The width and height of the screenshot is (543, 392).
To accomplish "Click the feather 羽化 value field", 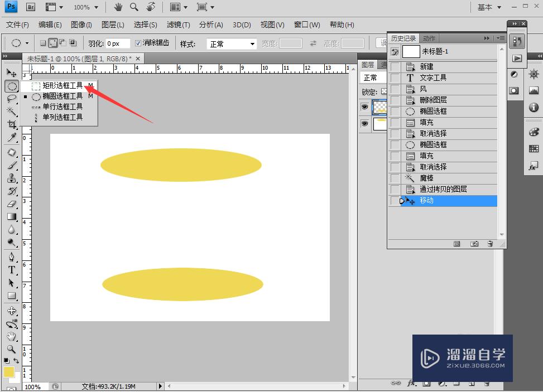I will coord(118,43).
